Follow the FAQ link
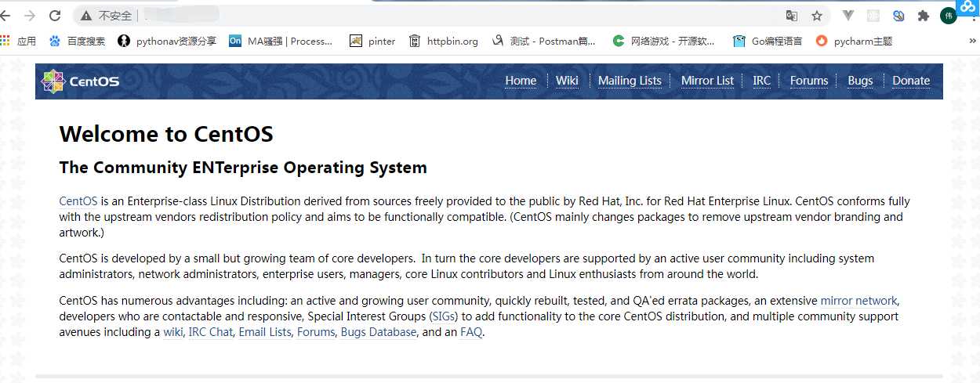Image resolution: width=980 pixels, height=383 pixels. point(471,332)
